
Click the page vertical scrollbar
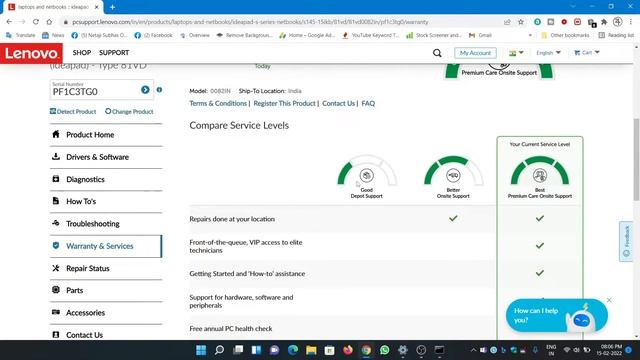pos(636,159)
